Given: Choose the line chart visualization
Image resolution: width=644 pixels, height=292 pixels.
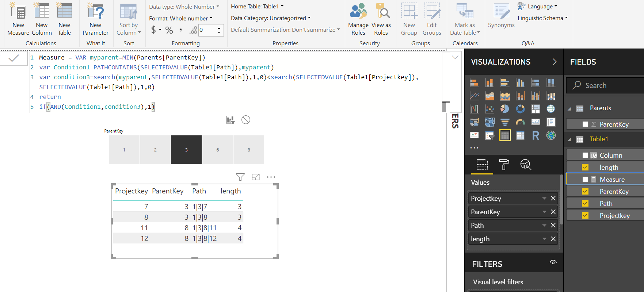Looking at the screenshot, I should click(474, 96).
